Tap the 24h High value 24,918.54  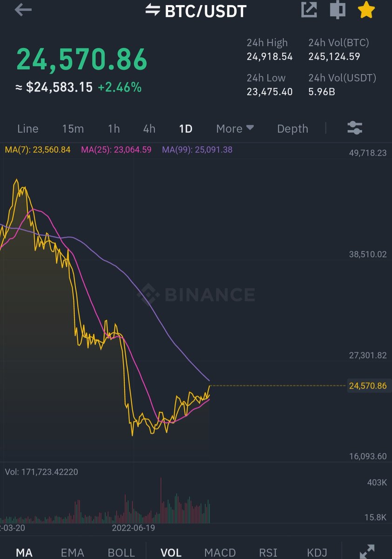coord(270,57)
